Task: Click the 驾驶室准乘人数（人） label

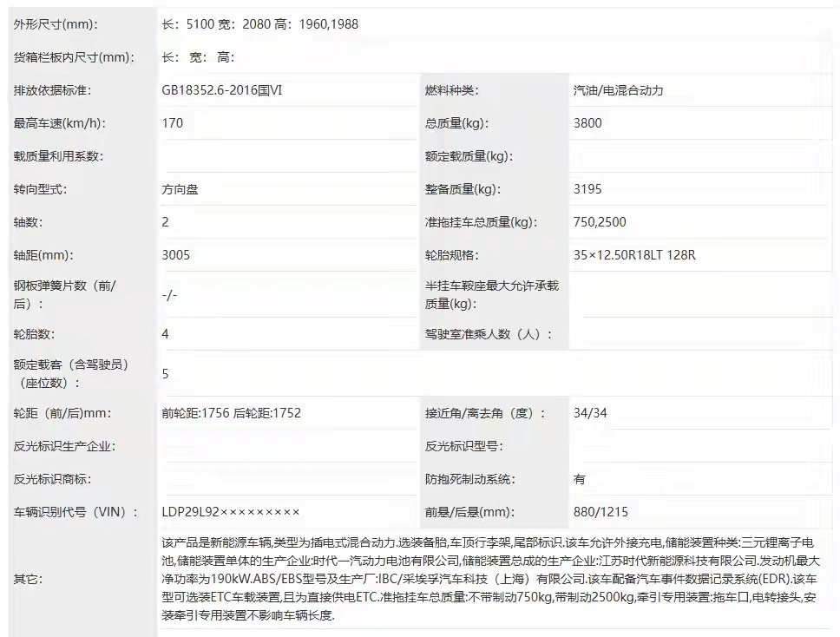Action: coord(488,334)
